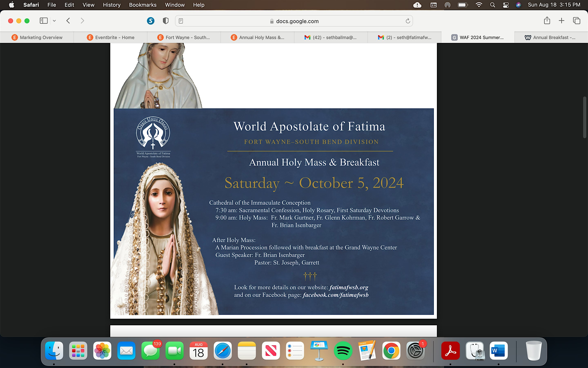Image resolution: width=588 pixels, height=368 pixels.
Task: Open Launchpad from the Dock
Action: pyautogui.click(x=78, y=350)
